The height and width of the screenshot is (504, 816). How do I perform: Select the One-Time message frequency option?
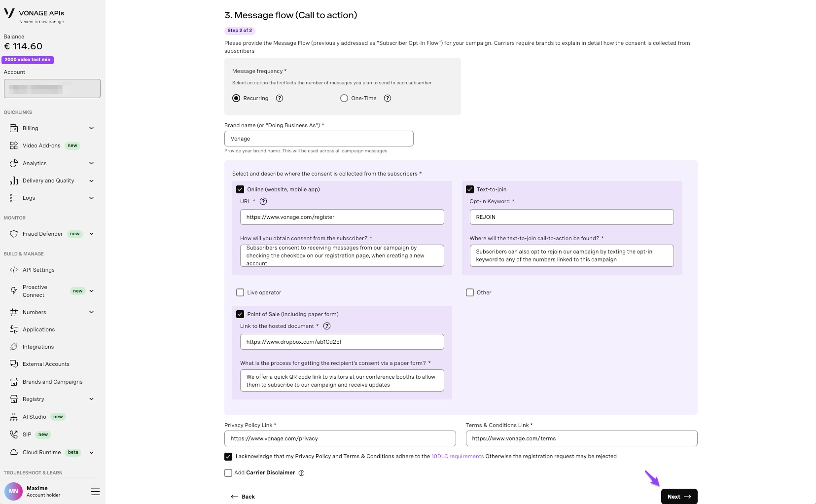click(x=344, y=98)
